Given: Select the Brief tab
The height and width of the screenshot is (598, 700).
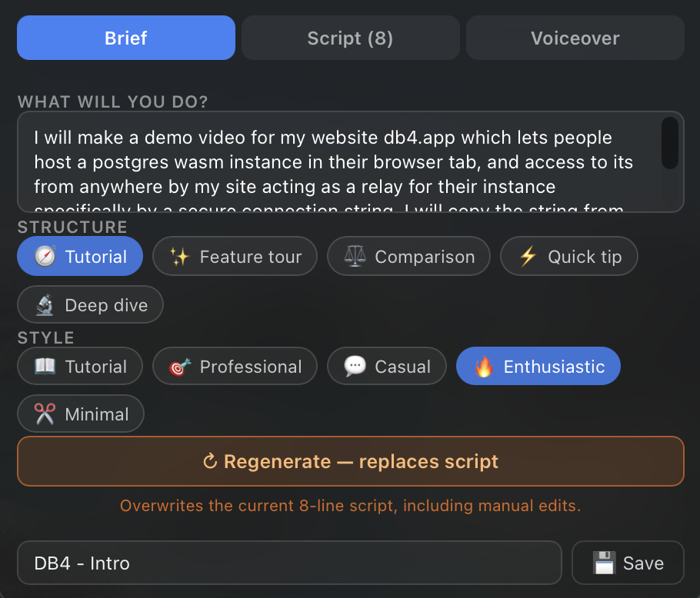Looking at the screenshot, I should pyautogui.click(x=126, y=38).
